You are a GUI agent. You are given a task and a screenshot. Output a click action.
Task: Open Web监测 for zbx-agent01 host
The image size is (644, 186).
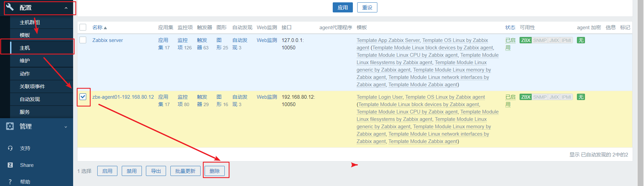tap(267, 97)
